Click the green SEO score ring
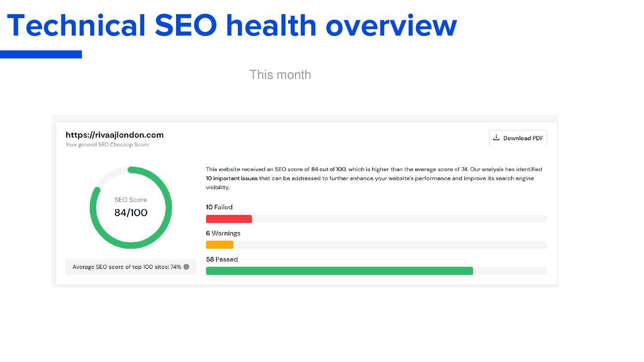This screenshot has height=362, width=644. point(131,208)
